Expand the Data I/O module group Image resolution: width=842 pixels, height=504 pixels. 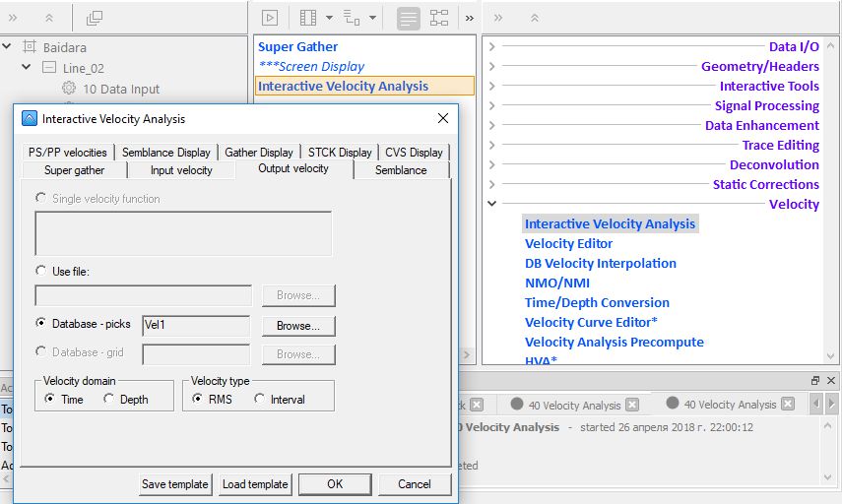point(491,46)
